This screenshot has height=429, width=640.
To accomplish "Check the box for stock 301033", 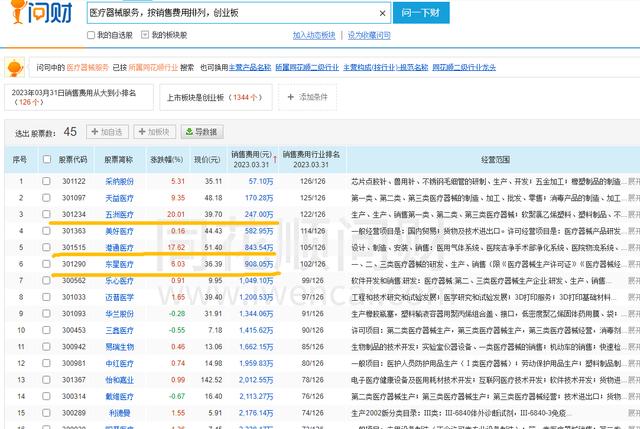I will click(x=46, y=297).
